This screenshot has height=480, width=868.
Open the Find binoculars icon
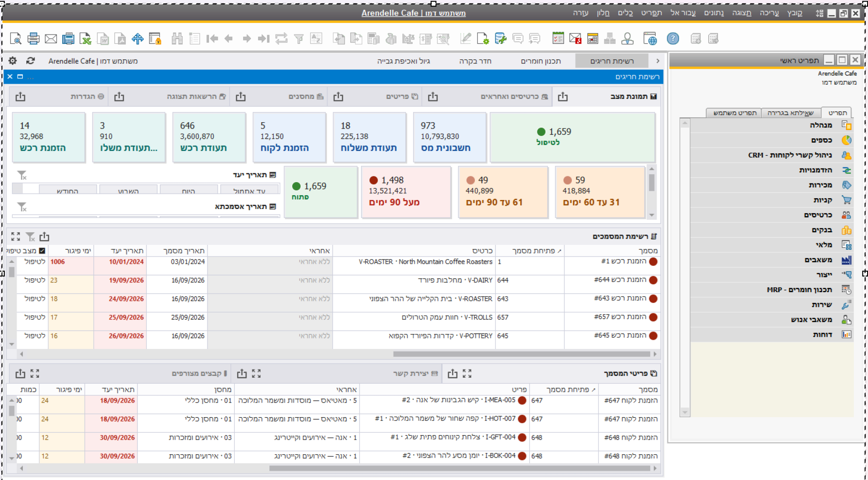point(177,38)
